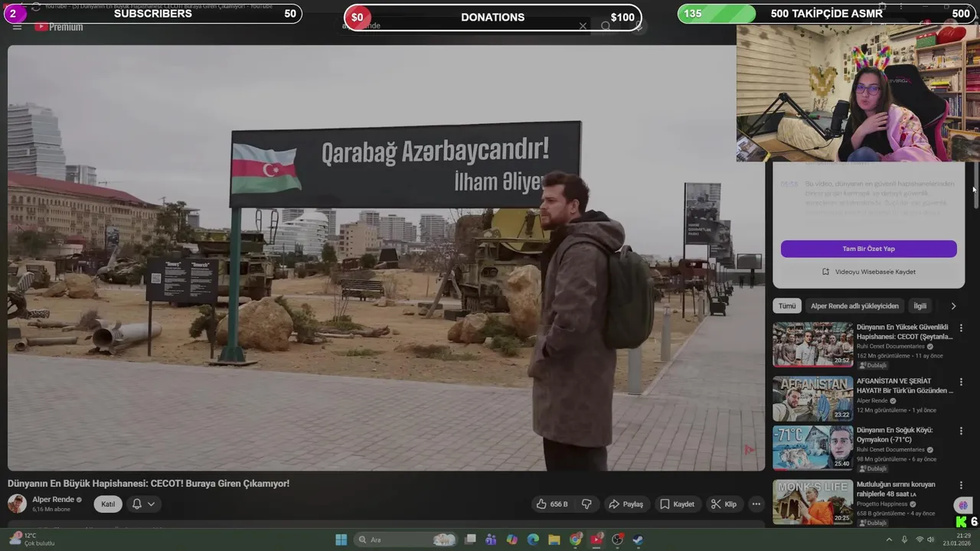This screenshot has width=980, height=551.
Task: Open options menu for Oymyakon video
Action: [961, 431]
